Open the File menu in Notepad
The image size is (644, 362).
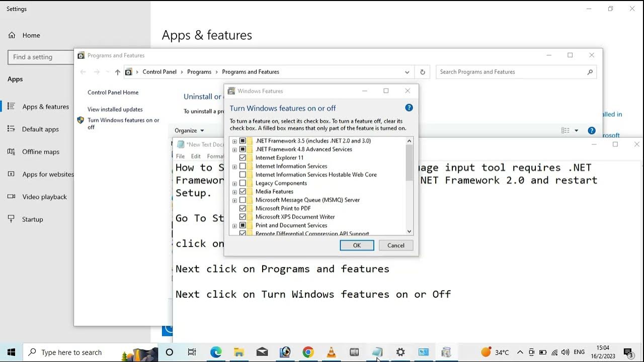(x=180, y=156)
